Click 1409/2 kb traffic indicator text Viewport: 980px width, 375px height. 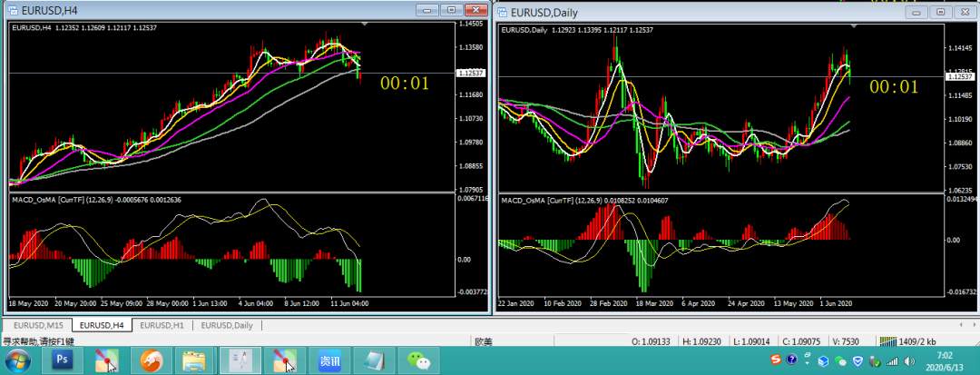[x=918, y=342]
